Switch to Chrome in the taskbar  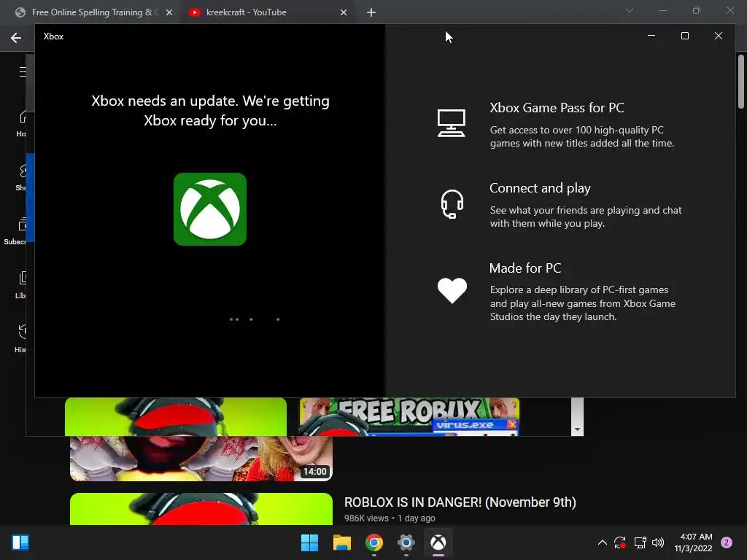(374, 542)
